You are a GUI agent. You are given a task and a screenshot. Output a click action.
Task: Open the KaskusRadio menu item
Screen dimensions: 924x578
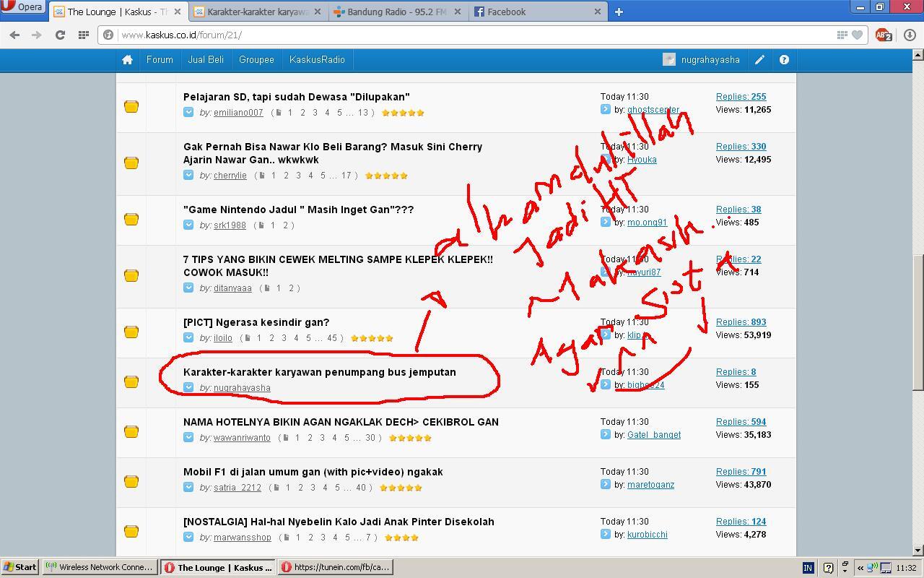(317, 60)
